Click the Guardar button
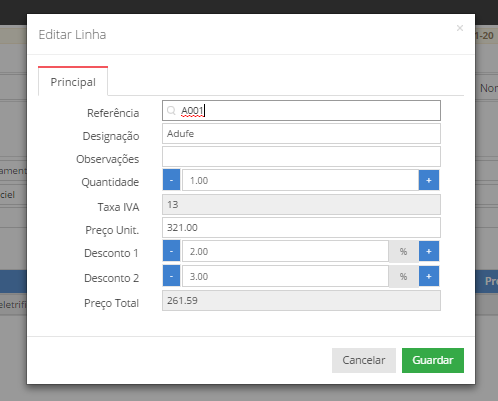The width and height of the screenshot is (498, 401). pos(433,360)
